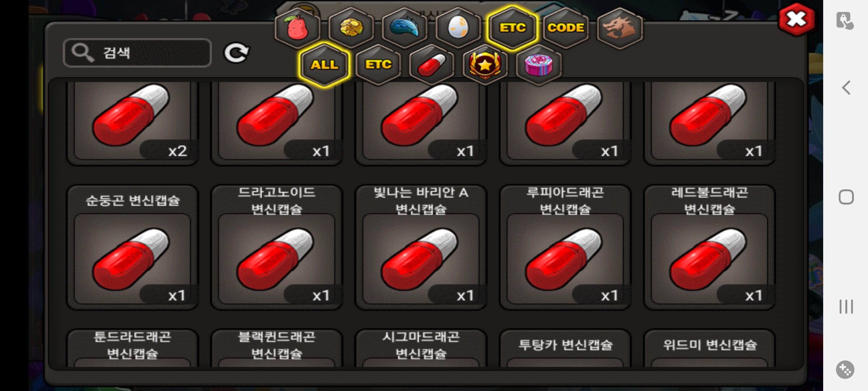The height and width of the screenshot is (391, 868).
Task: Tap the Android back navigation arrow
Action: (846, 88)
